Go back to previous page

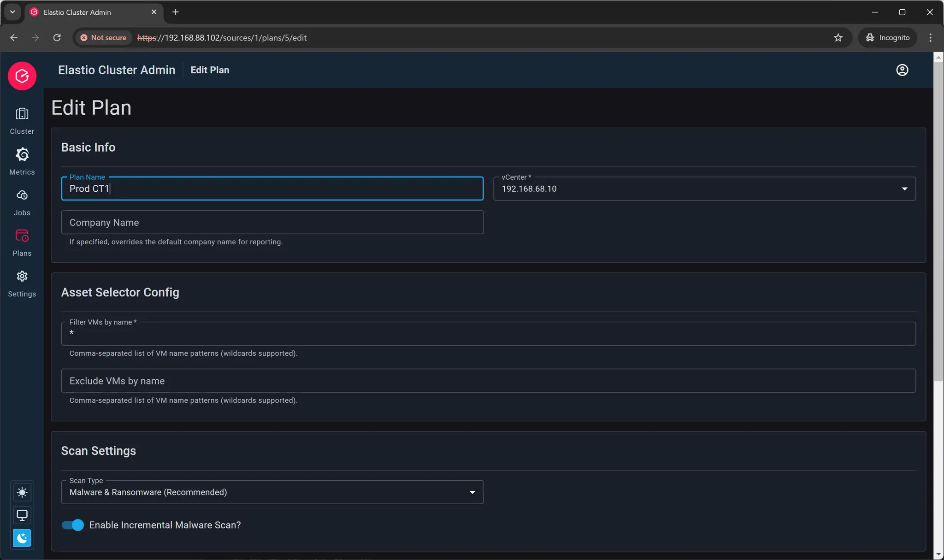click(x=14, y=38)
